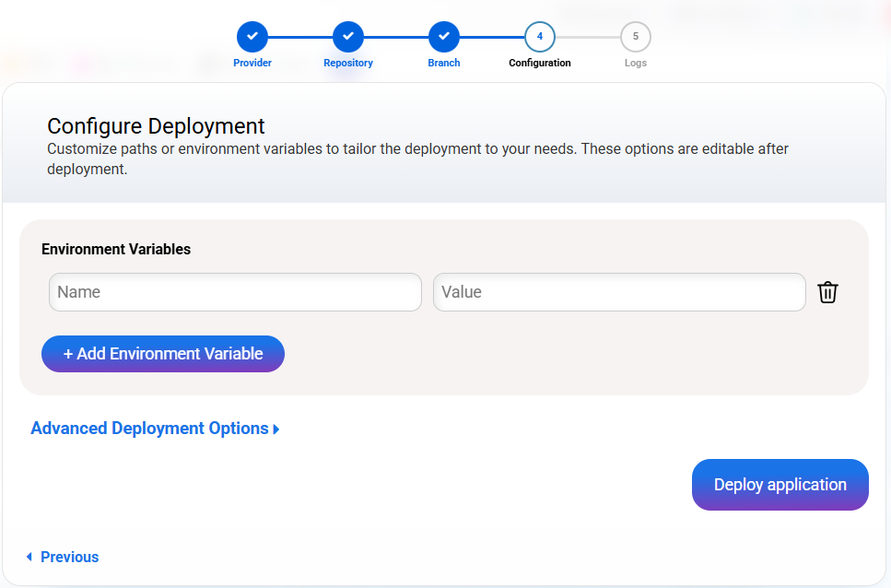Viewport: 891px width, 588px height.
Task: Click the Environment Variables section heading
Action: coord(116,249)
